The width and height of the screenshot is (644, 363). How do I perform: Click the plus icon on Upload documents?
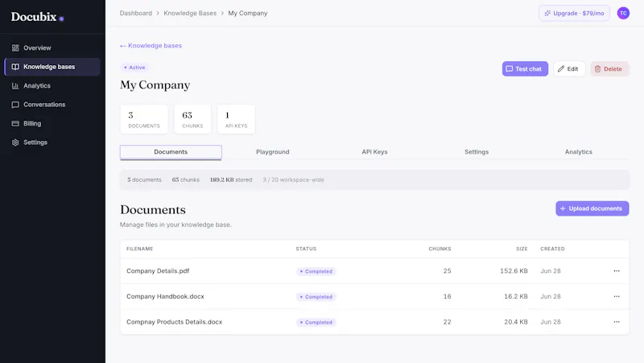point(563,208)
